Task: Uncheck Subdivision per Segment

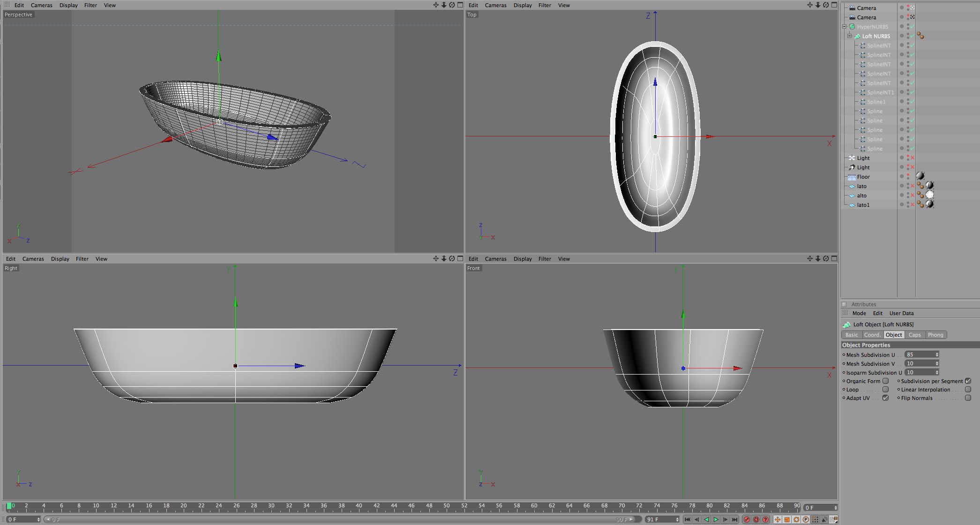Action: [x=968, y=381]
